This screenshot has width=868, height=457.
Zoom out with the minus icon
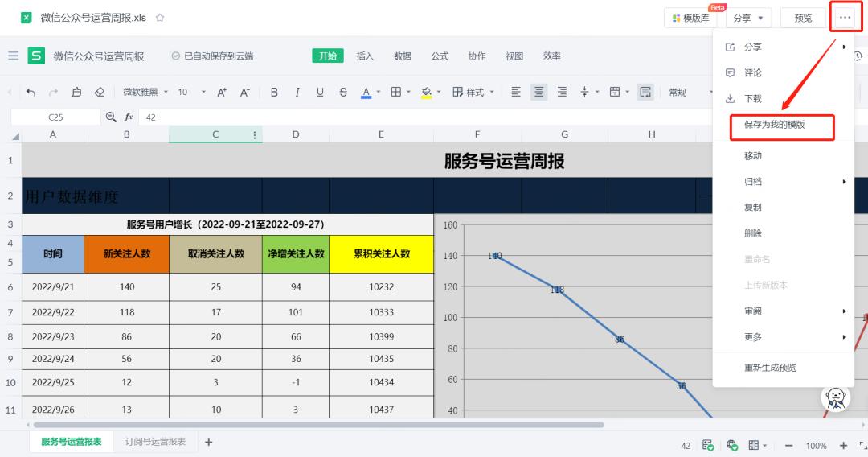pyautogui.click(x=789, y=446)
